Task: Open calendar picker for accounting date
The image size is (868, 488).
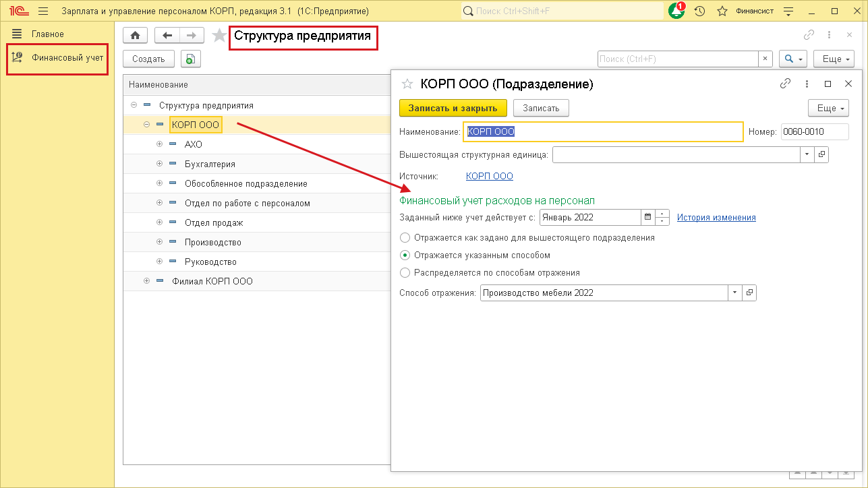Action: click(x=647, y=217)
